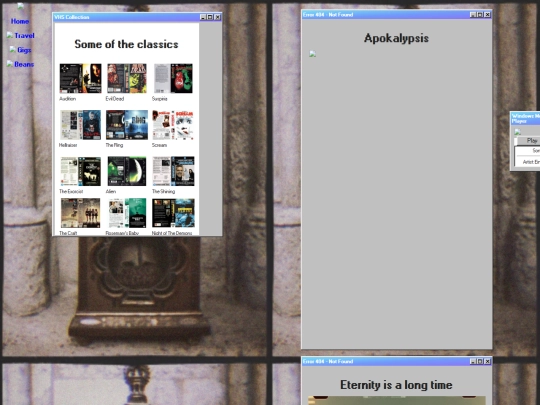
Task: Close the VHS Collection window
Action: point(218,17)
